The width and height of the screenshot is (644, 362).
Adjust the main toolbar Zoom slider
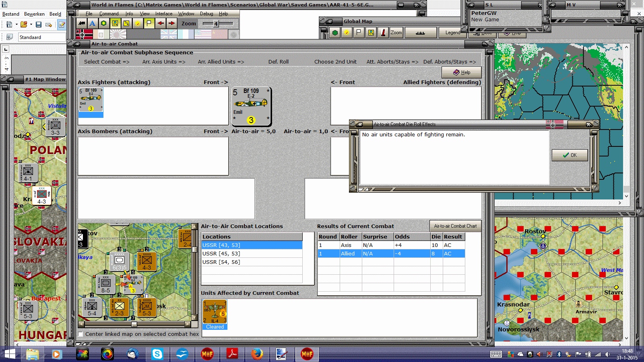tap(216, 24)
